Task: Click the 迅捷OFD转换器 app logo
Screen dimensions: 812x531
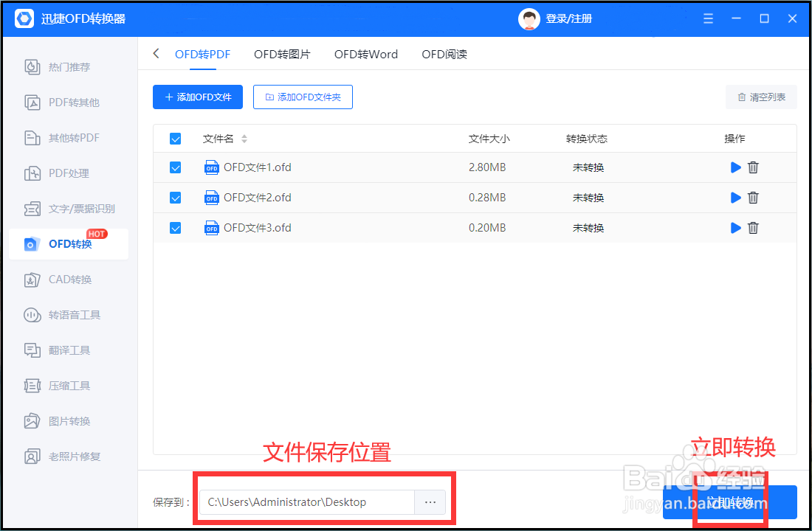Action: (x=24, y=18)
